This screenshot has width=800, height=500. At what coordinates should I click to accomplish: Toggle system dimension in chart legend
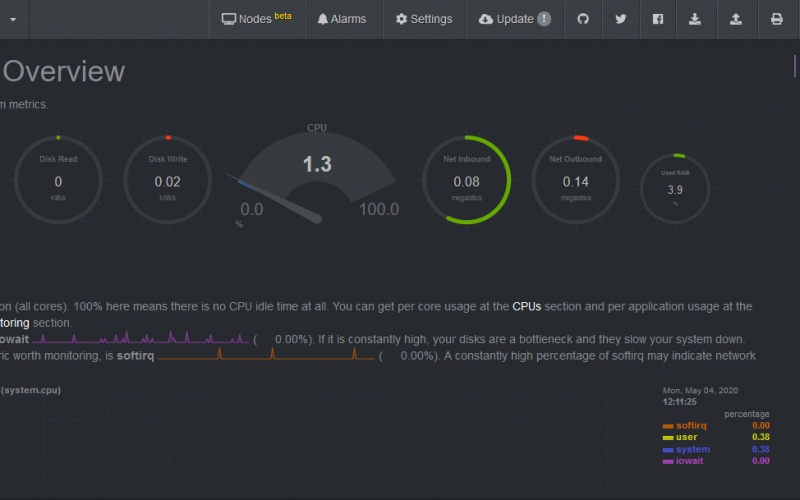[x=692, y=449]
